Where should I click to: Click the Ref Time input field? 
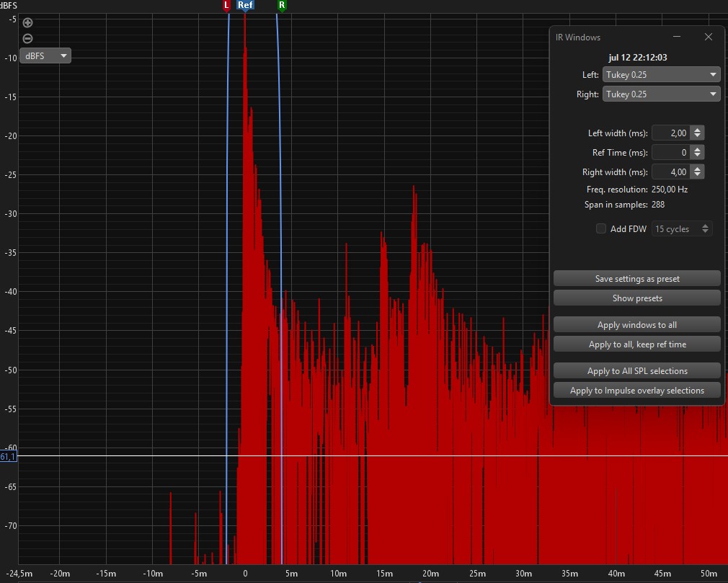tap(670, 153)
